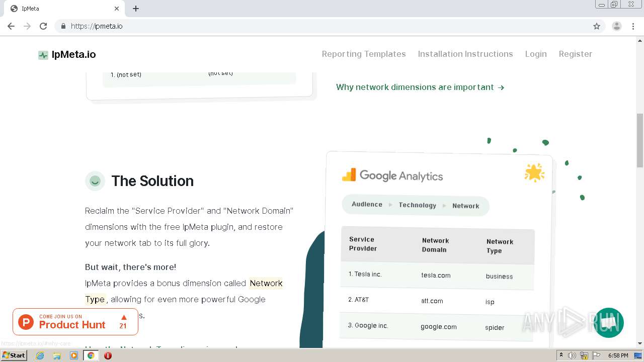
Task: Click the red stop icon in taskbar
Action: click(108, 355)
